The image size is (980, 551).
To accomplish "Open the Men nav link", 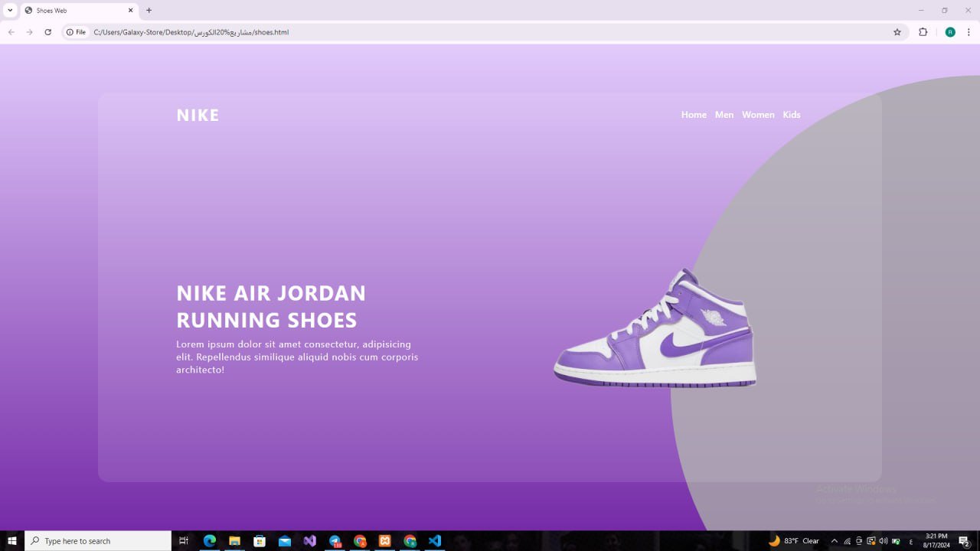I will (x=724, y=115).
